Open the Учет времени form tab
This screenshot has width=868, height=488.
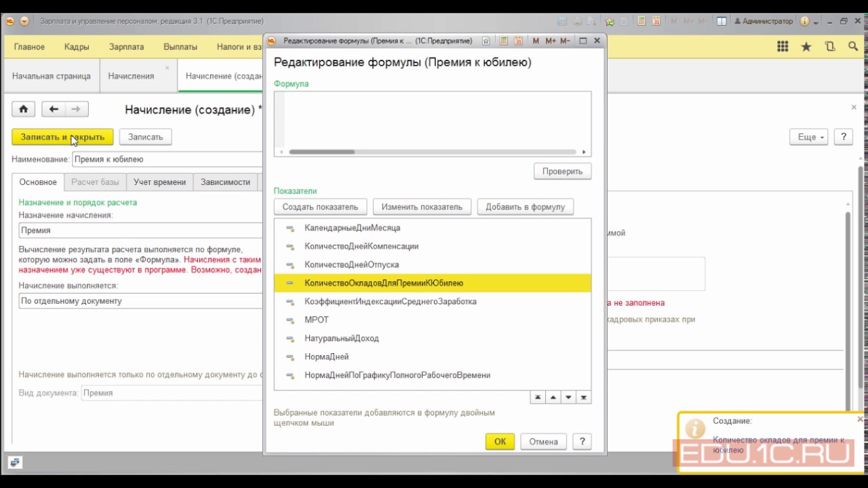click(159, 182)
